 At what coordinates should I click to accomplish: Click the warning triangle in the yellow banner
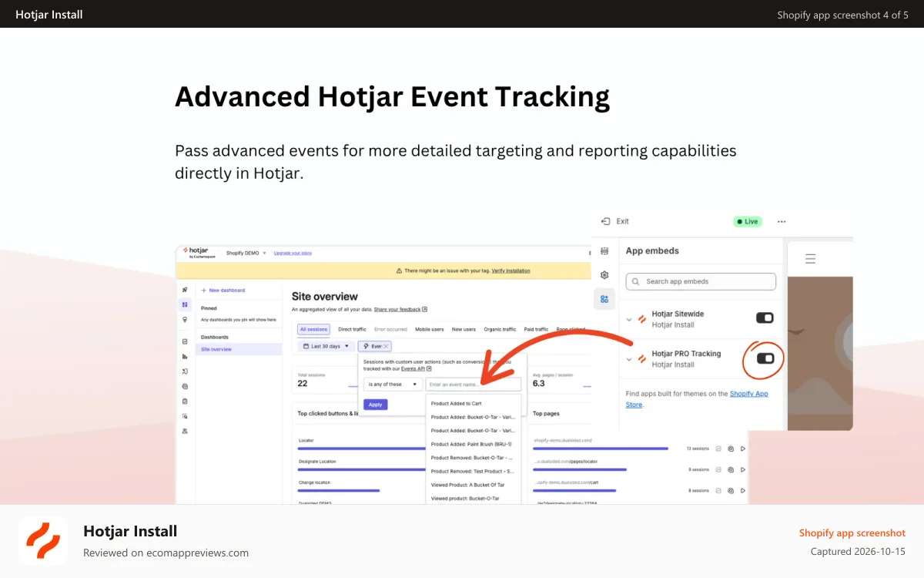(399, 271)
